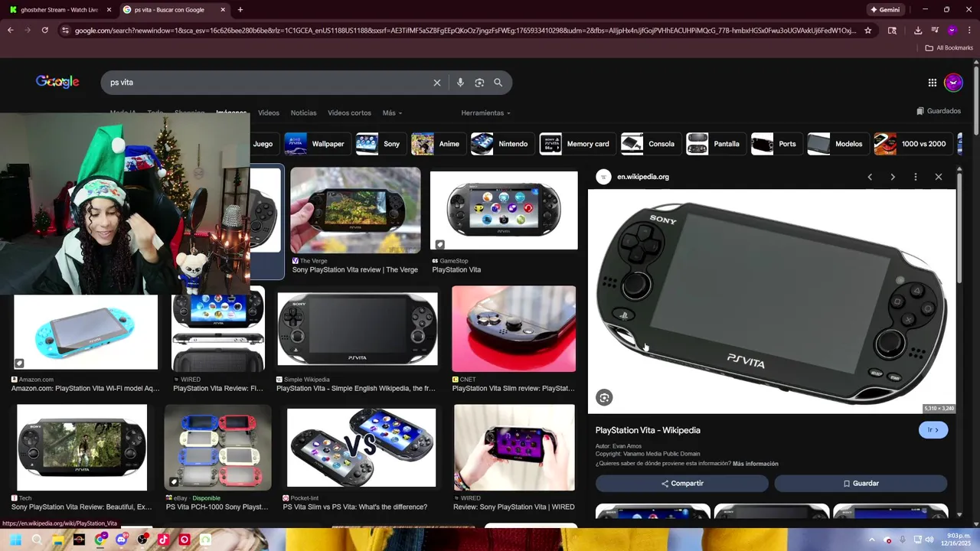
Task: Show next image in preview panel
Action: [893, 177]
